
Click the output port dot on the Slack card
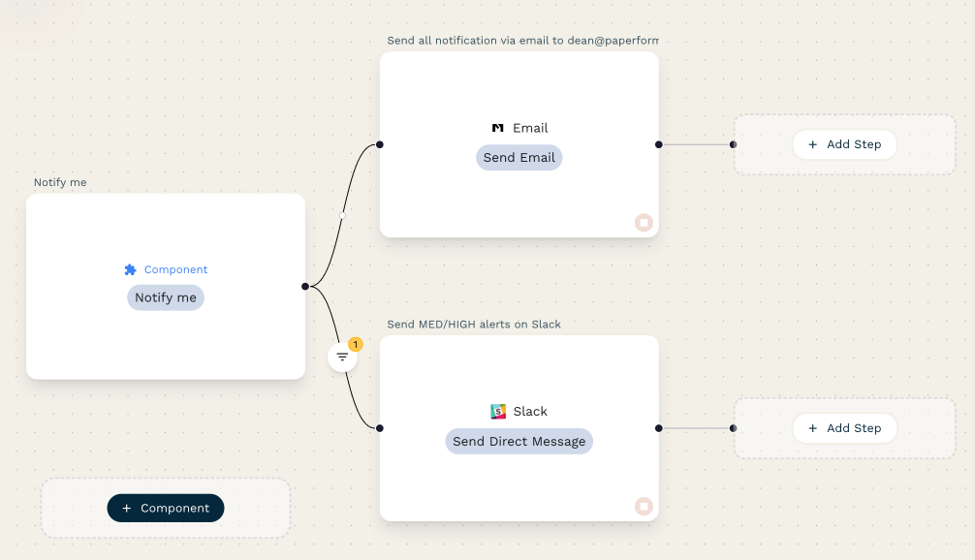[658, 427]
